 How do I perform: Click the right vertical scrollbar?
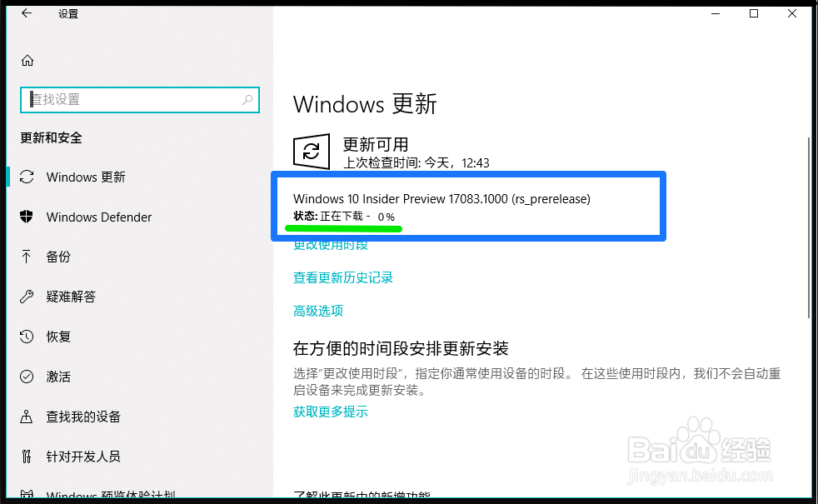click(x=809, y=227)
